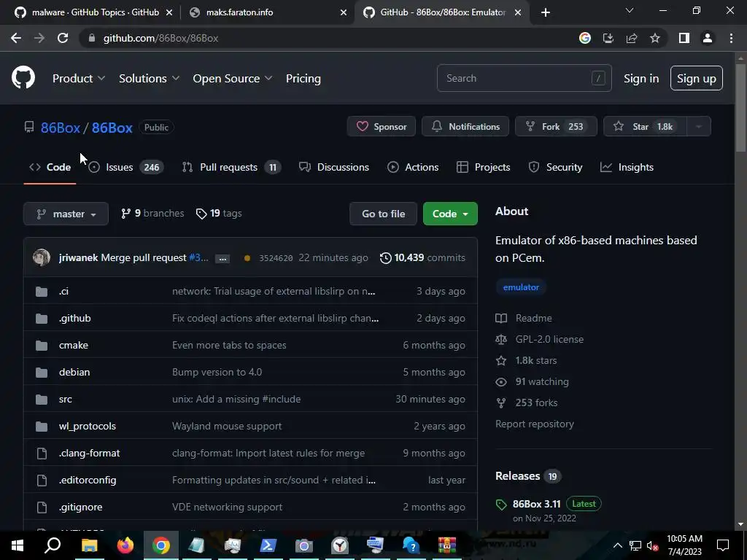Open PowerShell from the taskbar
This screenshot has width=747, height=560.
[x=268, y=545]
